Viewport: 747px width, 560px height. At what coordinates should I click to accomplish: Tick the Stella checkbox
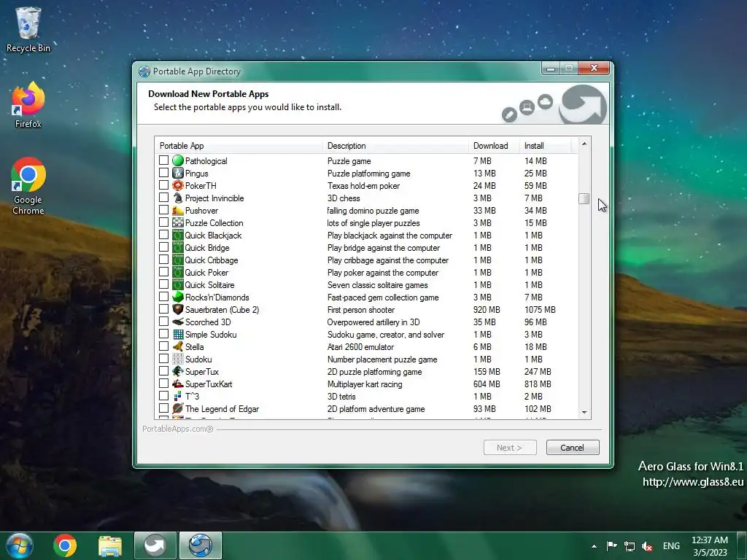click(x=163, y=346)
